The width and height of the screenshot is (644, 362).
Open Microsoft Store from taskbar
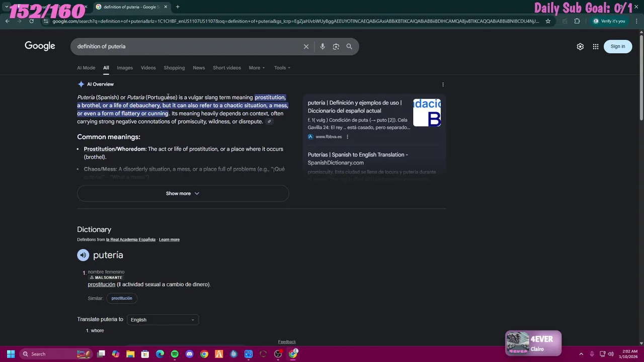(145, 354)
